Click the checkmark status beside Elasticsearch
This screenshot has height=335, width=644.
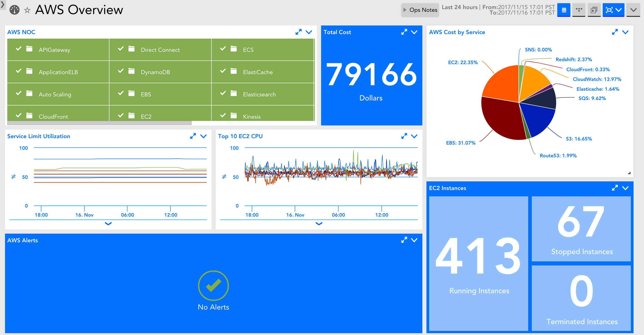(x=223, y=93)
